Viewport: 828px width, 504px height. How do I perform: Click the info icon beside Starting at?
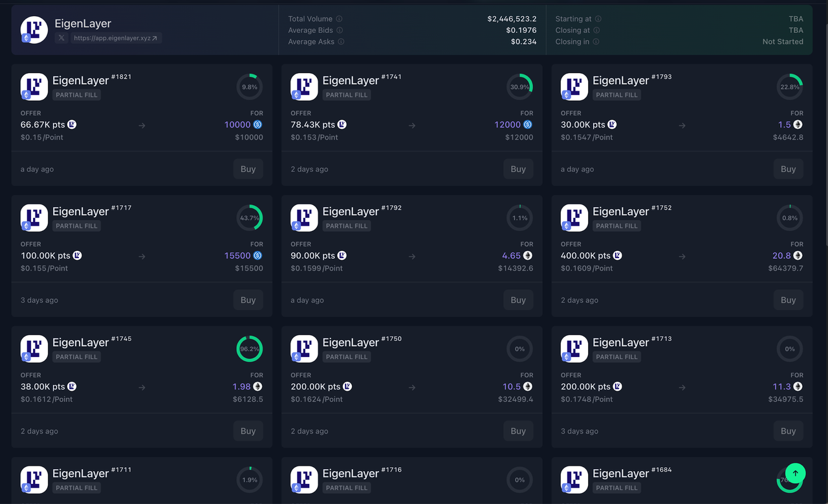(x=598, y=19)
